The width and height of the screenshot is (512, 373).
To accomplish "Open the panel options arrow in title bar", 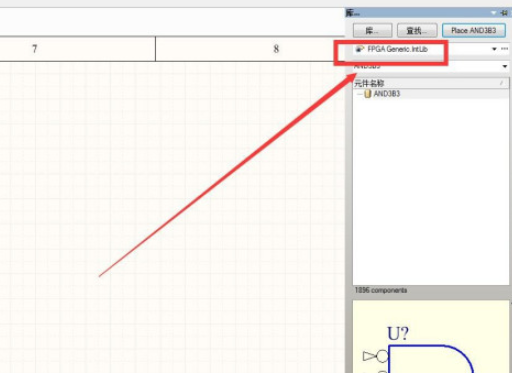I will click(494, 13).
